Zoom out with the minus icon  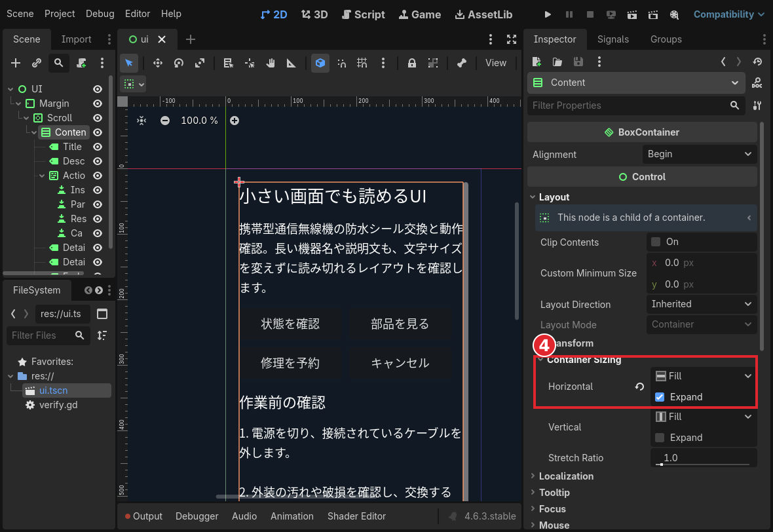click(165, 121)
